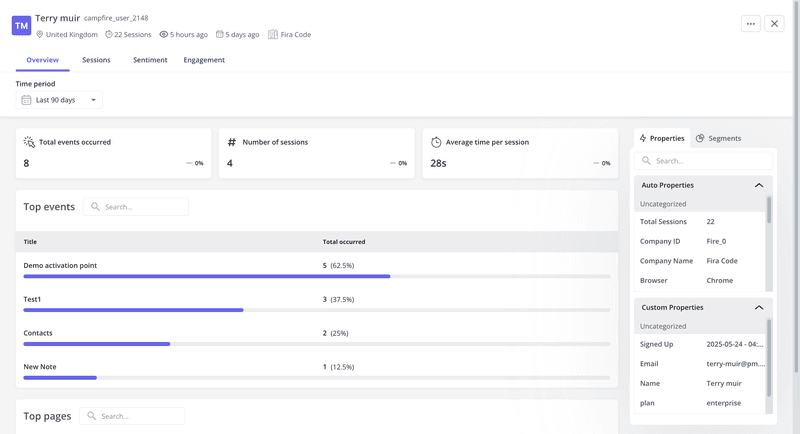Image resolution: width=800 pixels, height=434 pixels.
Task: Click the Average time per session stopwatch icon
Action: [x=436, y=143]
